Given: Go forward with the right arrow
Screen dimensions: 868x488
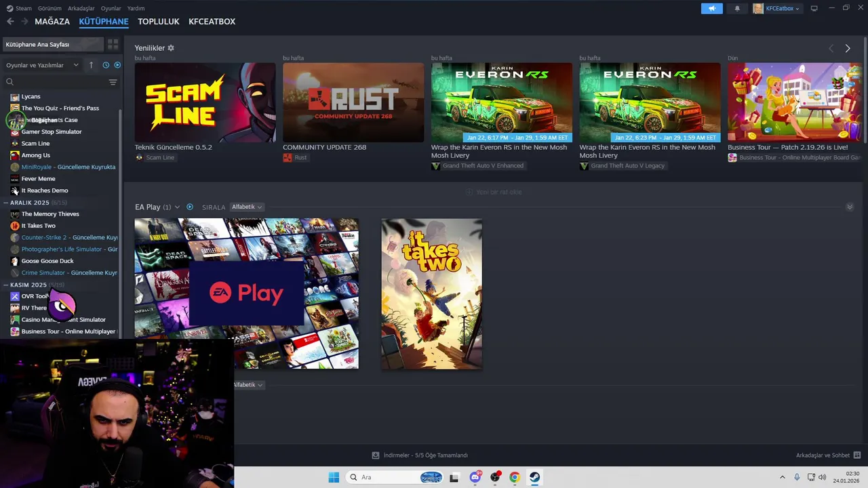Looking at the screenshot, I should 24,22.
